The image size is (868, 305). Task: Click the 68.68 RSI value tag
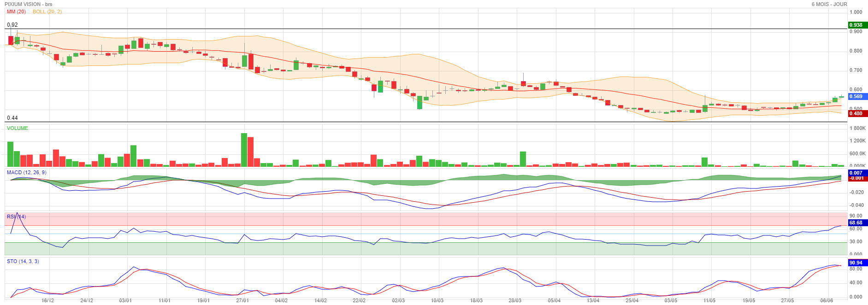(858, 223)
